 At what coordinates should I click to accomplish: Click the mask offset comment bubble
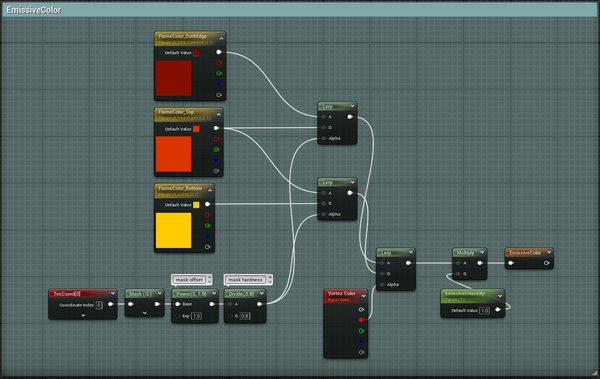189,280
